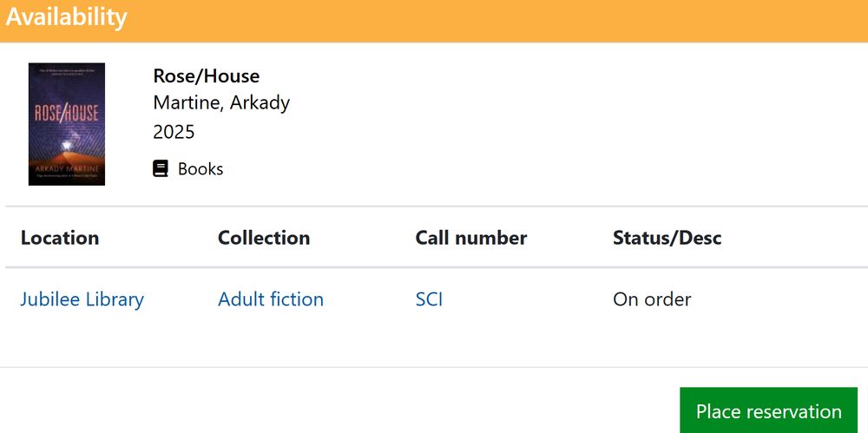The width and height of the screenshot is (868, 433).
Task: Click the Status/Desc column header
Action: coord(667,238)
